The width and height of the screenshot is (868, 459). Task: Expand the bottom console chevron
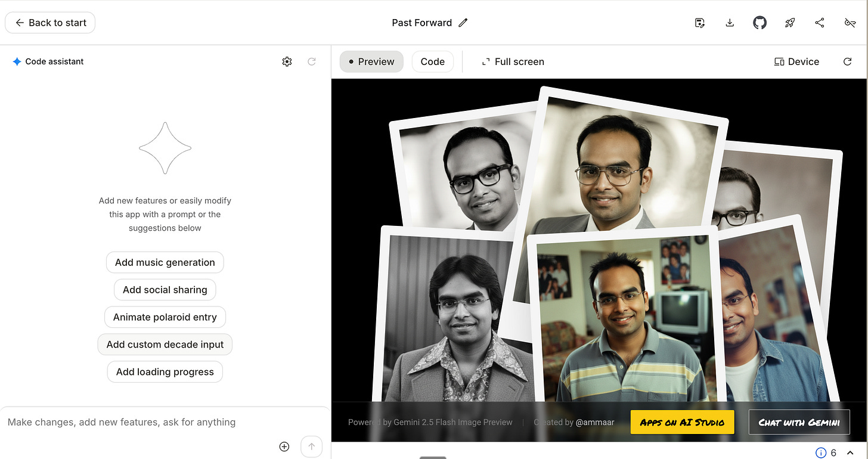[850, 452]
